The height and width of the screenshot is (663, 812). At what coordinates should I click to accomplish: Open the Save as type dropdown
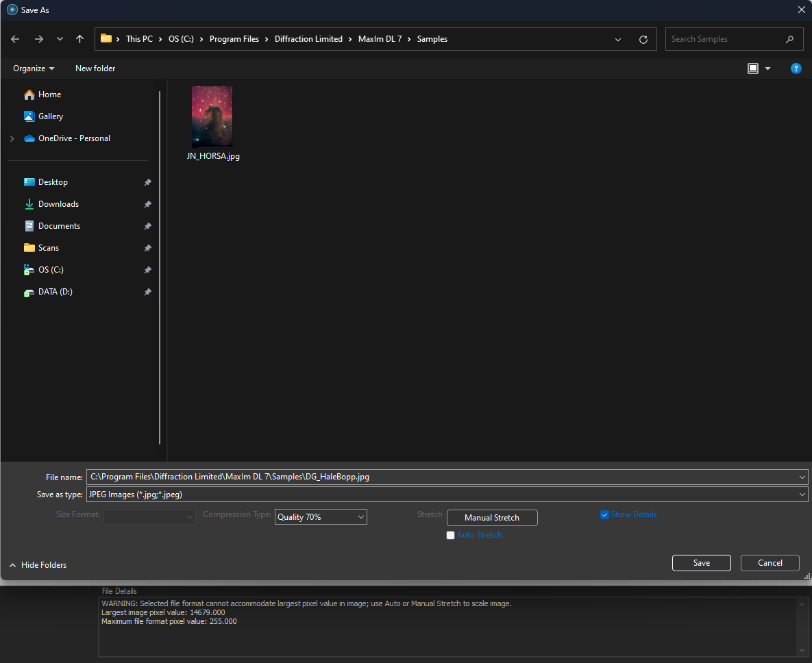[x=447, y=495]
